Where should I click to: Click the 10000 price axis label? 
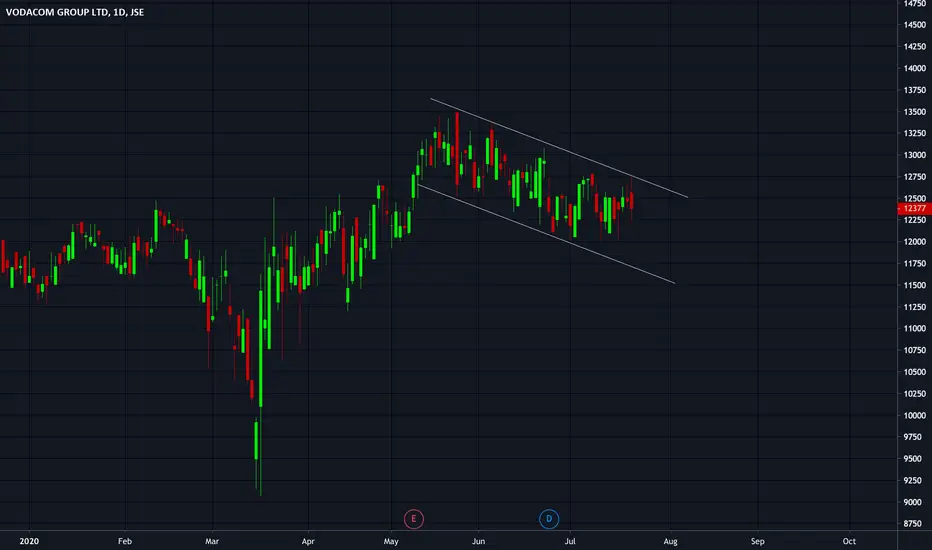(x=915, y=416)
